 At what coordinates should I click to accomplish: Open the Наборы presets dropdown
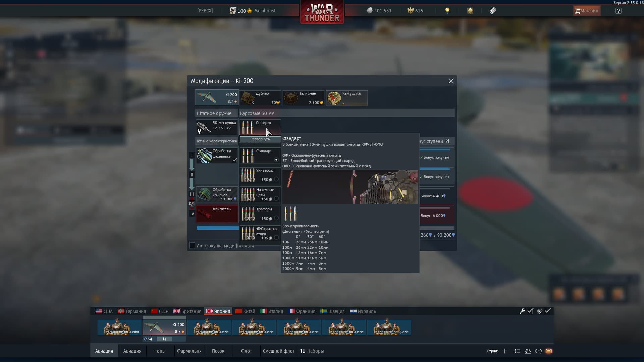click(312, 351)
